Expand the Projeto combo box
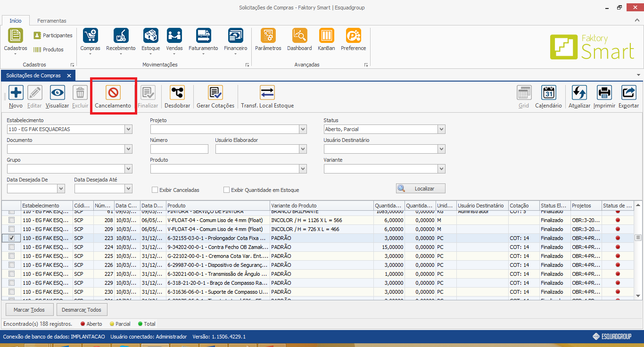Screen dimensions: 644x347 pyautogui.click(x=303, y=129)
